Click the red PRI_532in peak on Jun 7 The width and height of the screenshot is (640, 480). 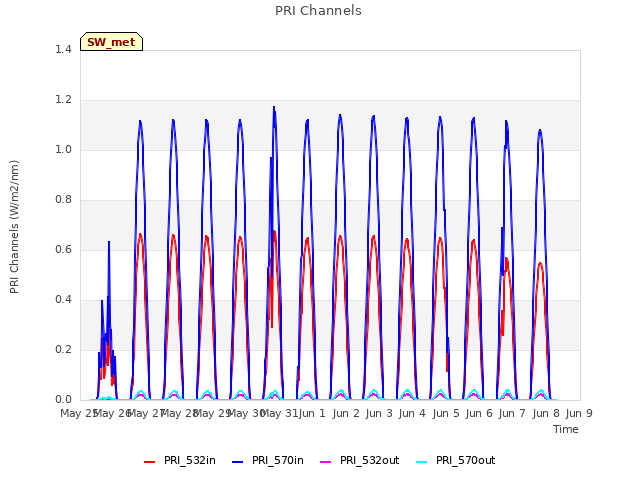(x=506, y=258)
